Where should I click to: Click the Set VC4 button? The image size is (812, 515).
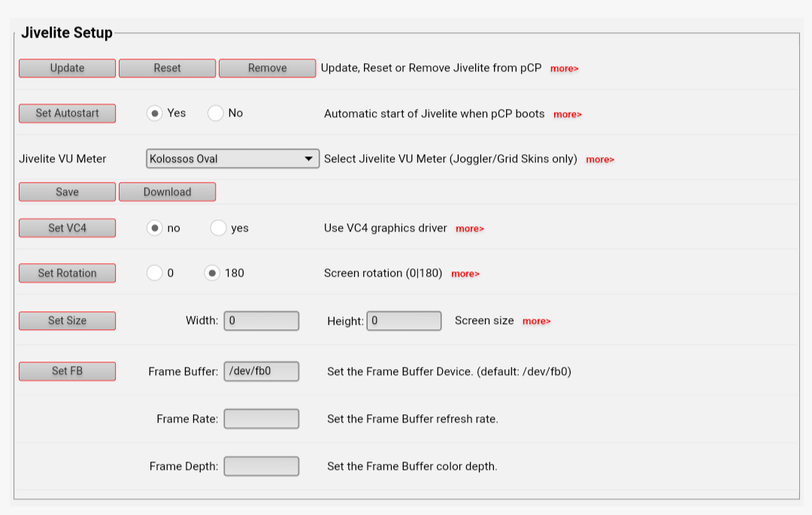pyautogui.click(x=68, y=229)
